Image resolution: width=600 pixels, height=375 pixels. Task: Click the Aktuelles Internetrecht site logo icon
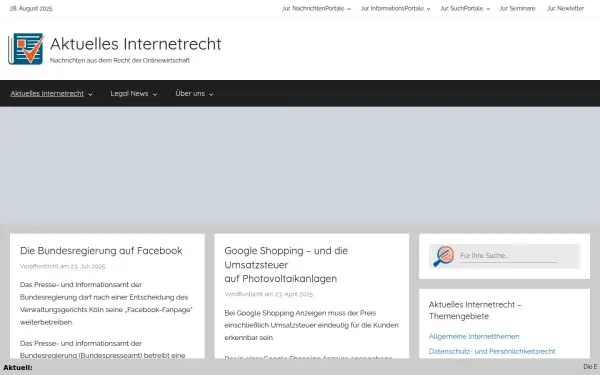click(26, 49)
